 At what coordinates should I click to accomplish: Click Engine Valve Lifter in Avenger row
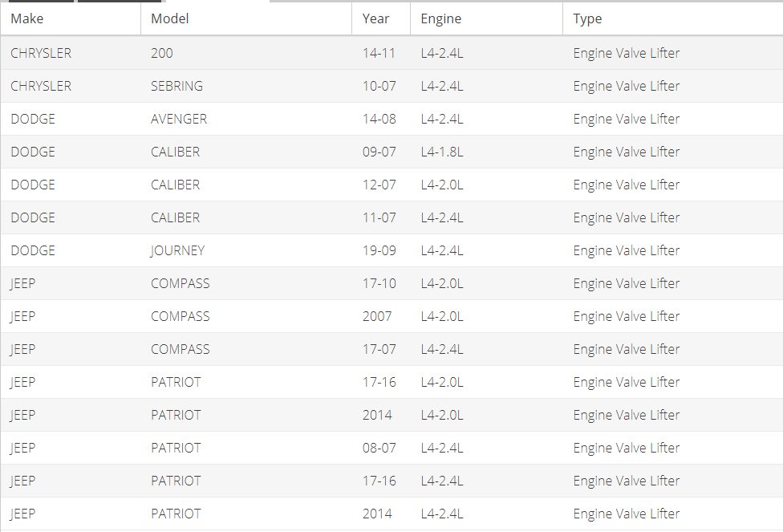pos(627,119)
